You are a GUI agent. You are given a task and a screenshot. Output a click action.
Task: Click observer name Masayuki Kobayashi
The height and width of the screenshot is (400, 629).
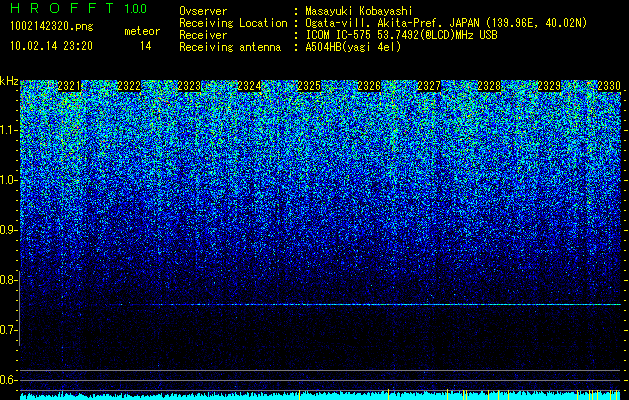click(x=359, y=11)
